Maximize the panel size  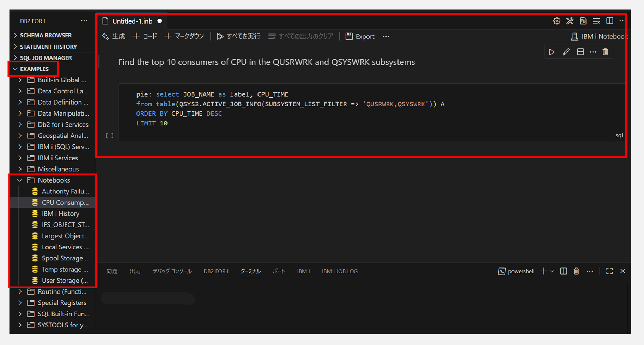click(x=609, y=271)
